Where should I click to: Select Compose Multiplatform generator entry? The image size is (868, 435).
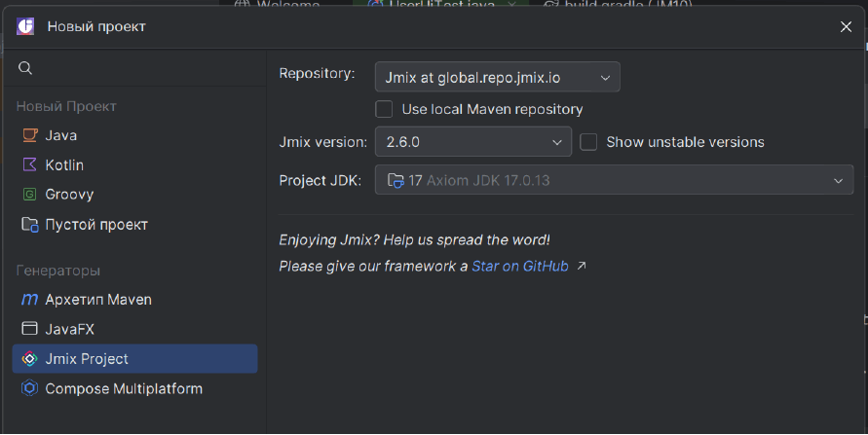point(123,388)
